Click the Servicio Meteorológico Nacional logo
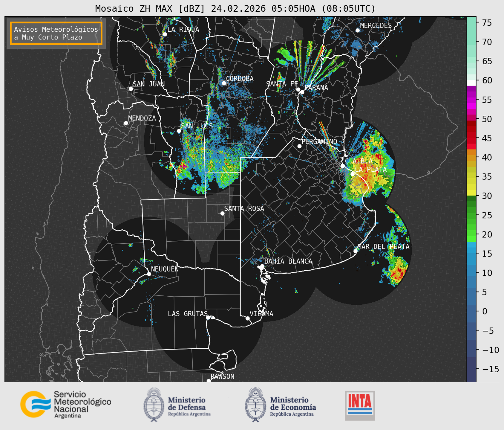Viewport: 504px width, 430px height. [65, 404]
